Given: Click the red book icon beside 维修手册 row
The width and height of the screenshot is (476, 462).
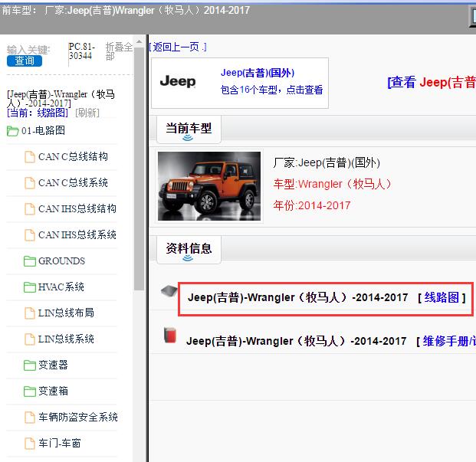Looking at the screenshot, I should (170, 336).
